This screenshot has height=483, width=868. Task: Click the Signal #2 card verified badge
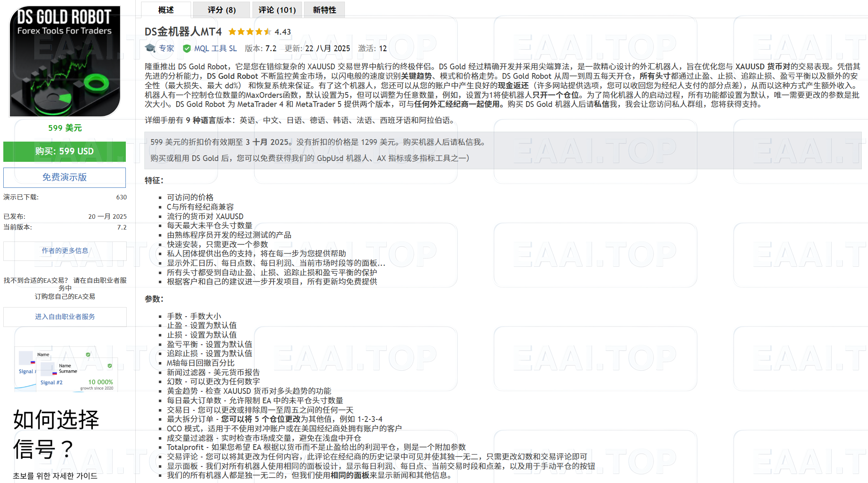[110, 366]
